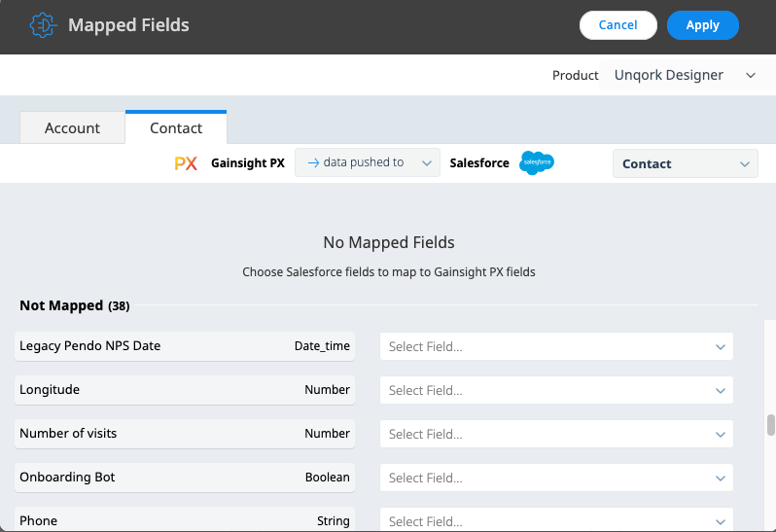Viewport: 776px width, 532px height.
Task: Click the arrow icon in data pushed to
Action: [x=313, y=162]
